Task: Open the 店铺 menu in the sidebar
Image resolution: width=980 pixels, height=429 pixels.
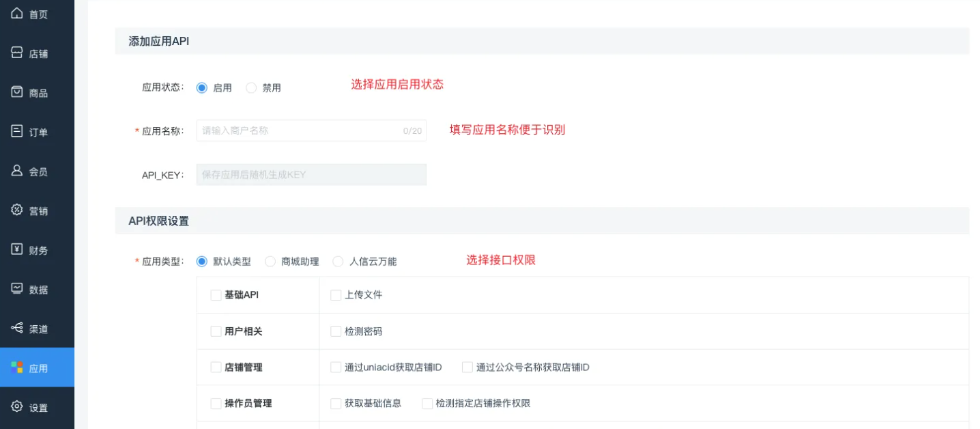Action: [16, 53]
